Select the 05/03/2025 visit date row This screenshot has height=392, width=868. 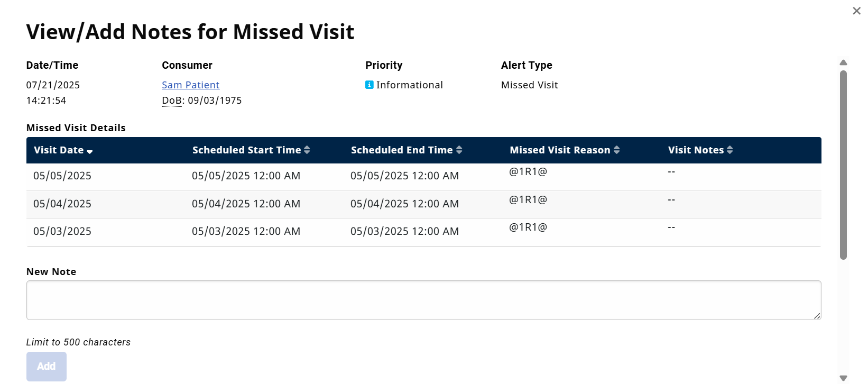pyautogui.click(x=62, y=232)
